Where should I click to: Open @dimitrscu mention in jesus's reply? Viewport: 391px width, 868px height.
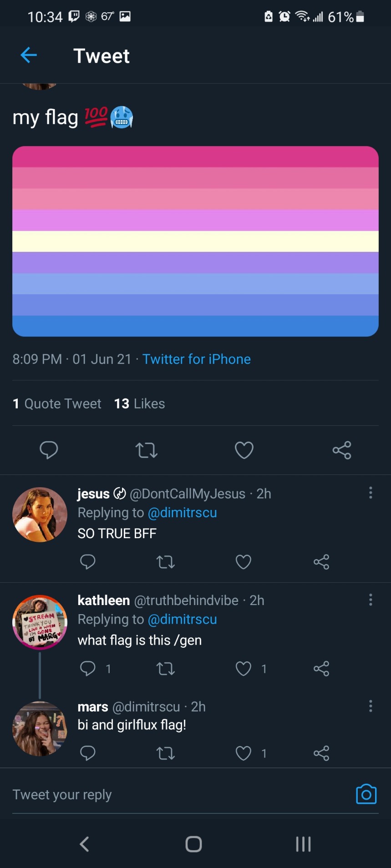(182, 513)
